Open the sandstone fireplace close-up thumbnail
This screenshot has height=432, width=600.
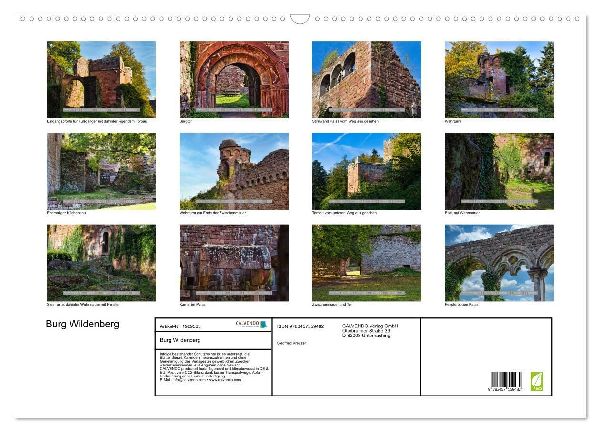click(x=234, y=263)
